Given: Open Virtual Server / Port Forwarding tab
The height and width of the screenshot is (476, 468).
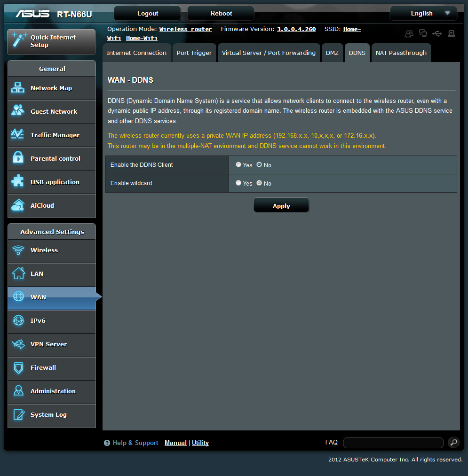Looking at the screenshot, I should click(269, 53).
